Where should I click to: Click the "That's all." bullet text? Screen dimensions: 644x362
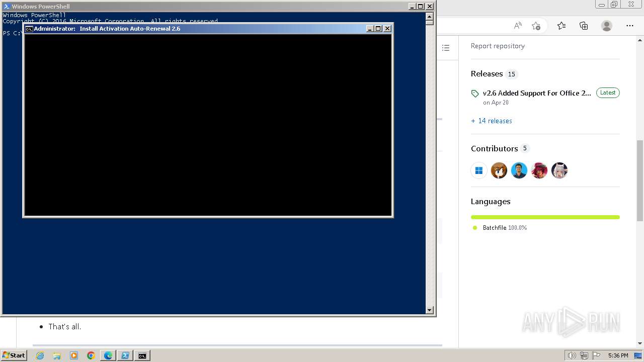click(x=65, y=327)
